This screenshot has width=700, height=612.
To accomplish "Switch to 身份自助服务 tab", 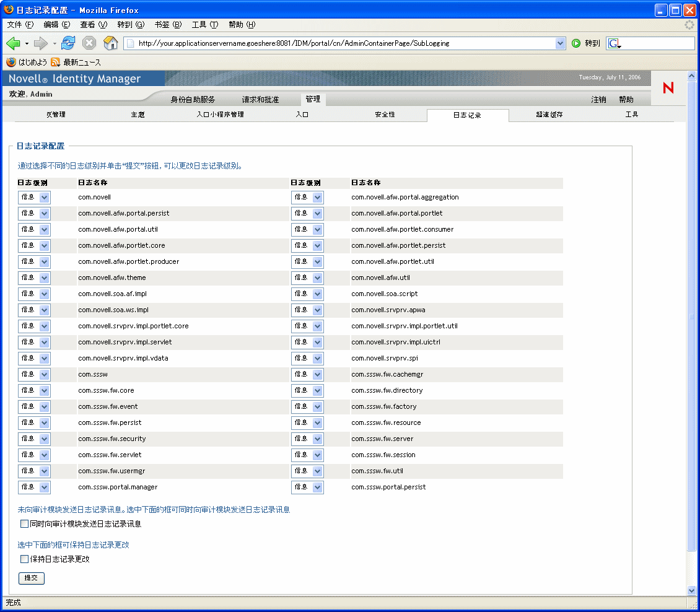I will (x=193, y=99).
